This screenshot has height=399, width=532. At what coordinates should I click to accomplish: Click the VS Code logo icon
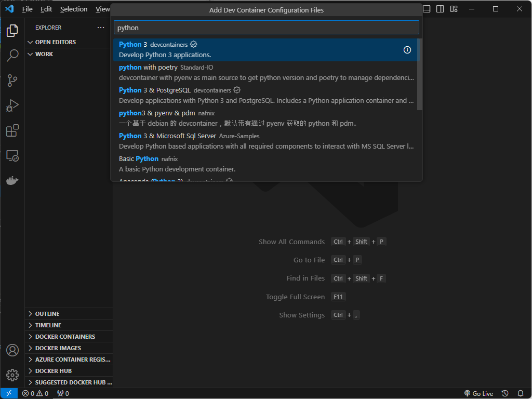[x=9, y=9]
